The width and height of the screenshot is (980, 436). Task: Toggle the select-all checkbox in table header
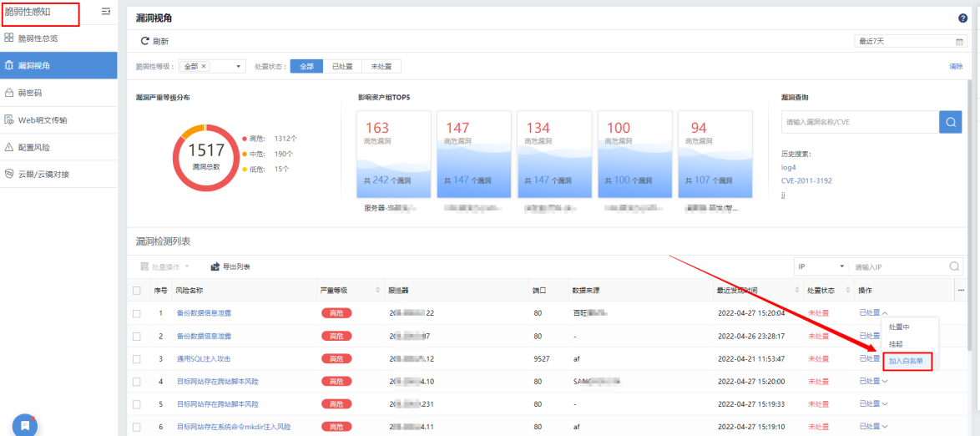(x=137, y=291)
